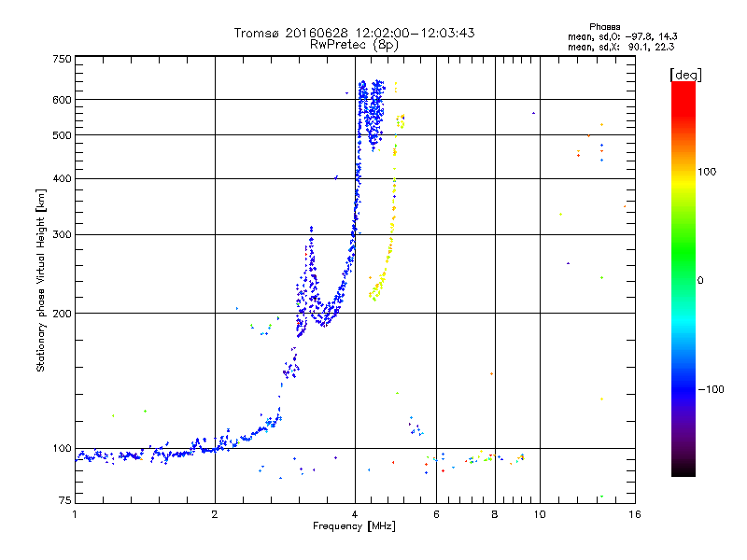Click the 'Stationary phase Virtual Height [km]' axis label

click(x=41, y=281)
